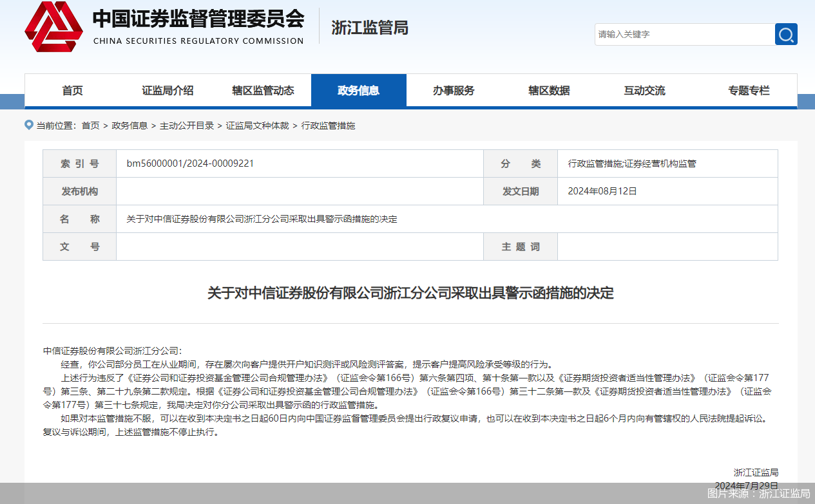Click the CHINA SECURITIES REGULATORY COMMISSION subtitle

(x=198, y=41)
